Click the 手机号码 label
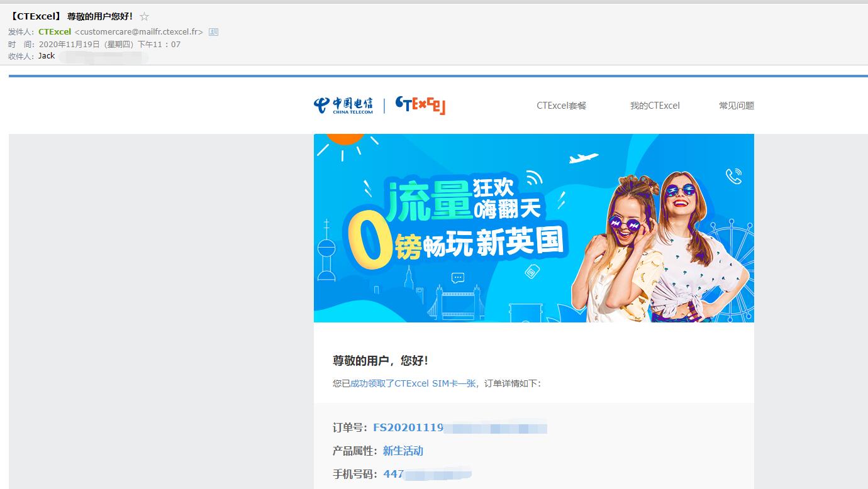Screen dimensions: 868x489 click(355, 474)
